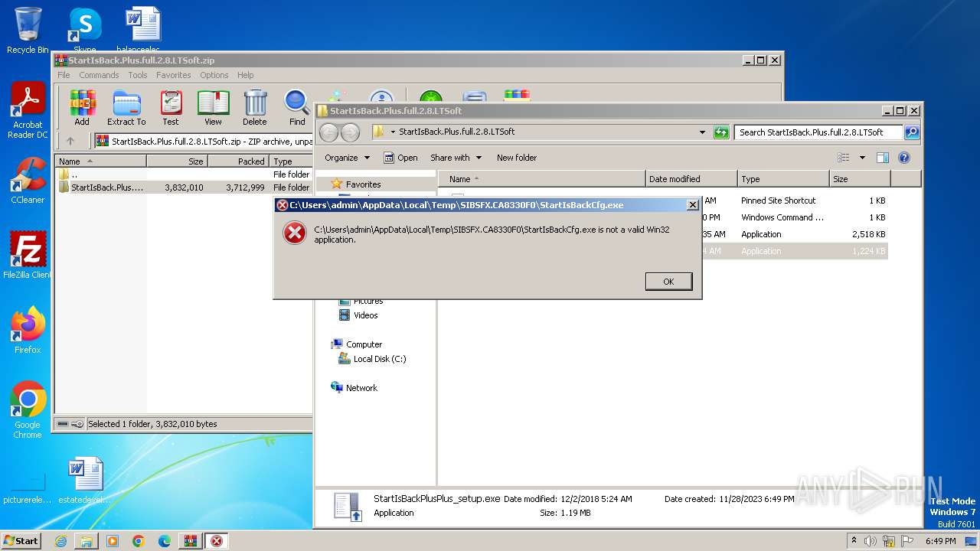Click the View icon in WinRAR toolbar
The image size is (980, 551).
[x=213, y=108]
